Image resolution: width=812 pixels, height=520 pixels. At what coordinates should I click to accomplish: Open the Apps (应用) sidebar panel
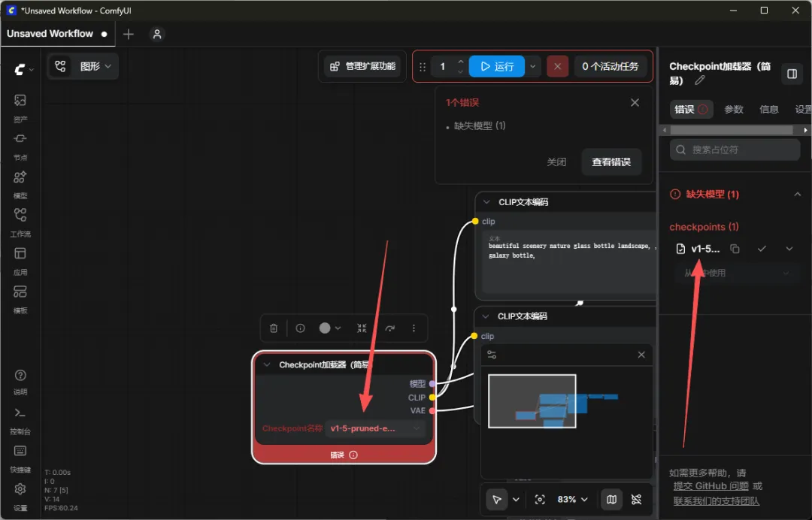(x=20, y=262)
